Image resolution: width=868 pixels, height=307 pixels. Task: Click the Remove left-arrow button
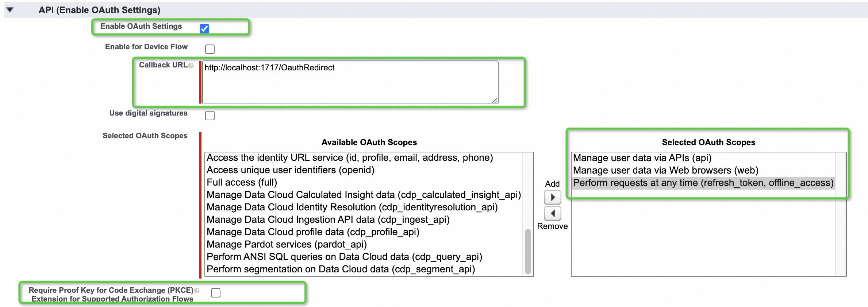(x=553, y=213)
